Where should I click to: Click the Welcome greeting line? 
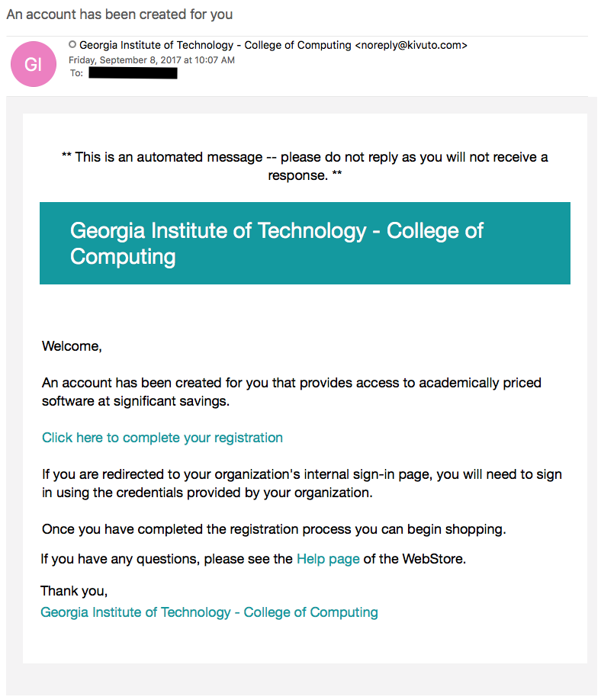click(x=72, y=346)
